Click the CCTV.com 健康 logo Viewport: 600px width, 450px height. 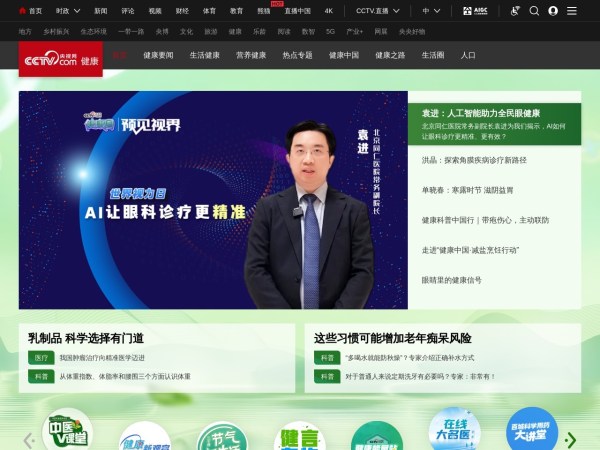click(60, 60)
